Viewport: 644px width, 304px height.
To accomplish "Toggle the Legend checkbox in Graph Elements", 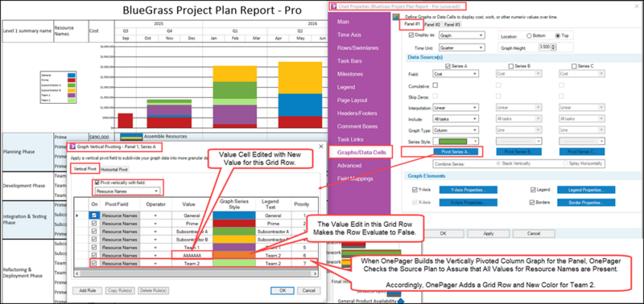I will click(533, 190).
